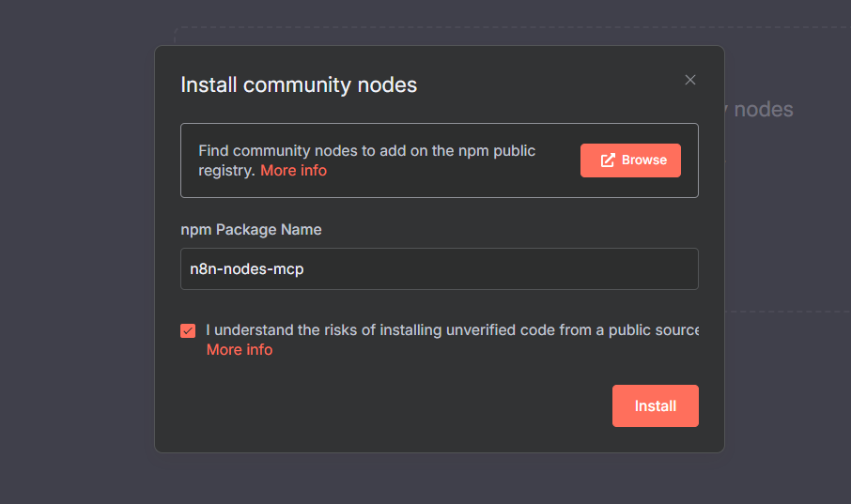Focus the npm Package Name input field
This screenshot has width=851, height=504.
pyautogui.click(x=439, y=268)
